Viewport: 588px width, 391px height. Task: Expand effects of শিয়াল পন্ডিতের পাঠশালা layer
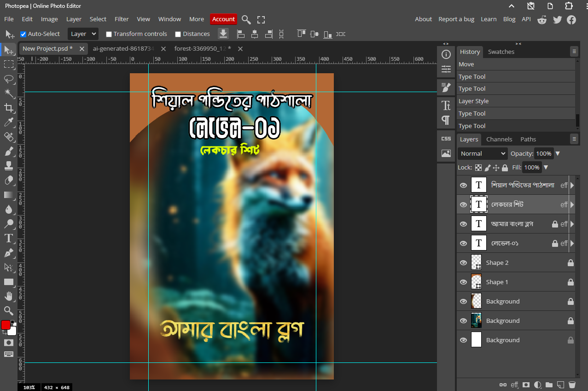coord(572,185)
